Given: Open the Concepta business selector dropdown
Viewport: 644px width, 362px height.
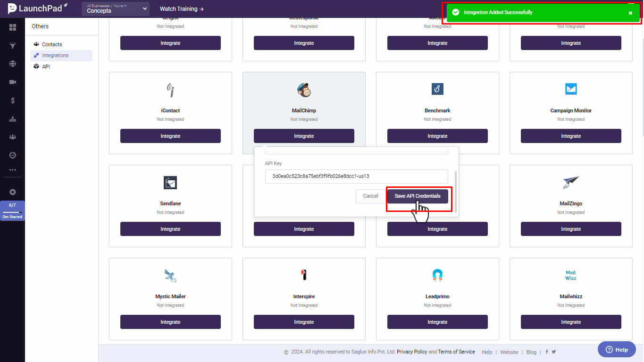Looking at the screenshot, I should click(x=116, y=9).
